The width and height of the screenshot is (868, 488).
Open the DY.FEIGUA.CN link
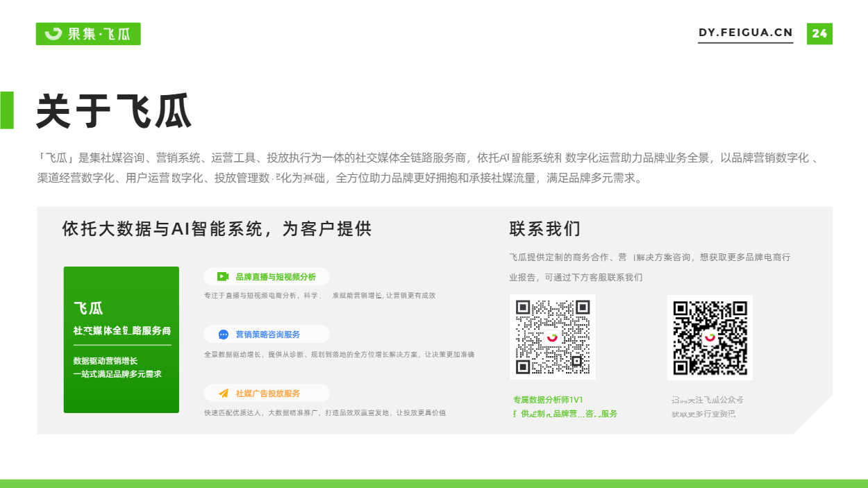[x=746, y=33]
